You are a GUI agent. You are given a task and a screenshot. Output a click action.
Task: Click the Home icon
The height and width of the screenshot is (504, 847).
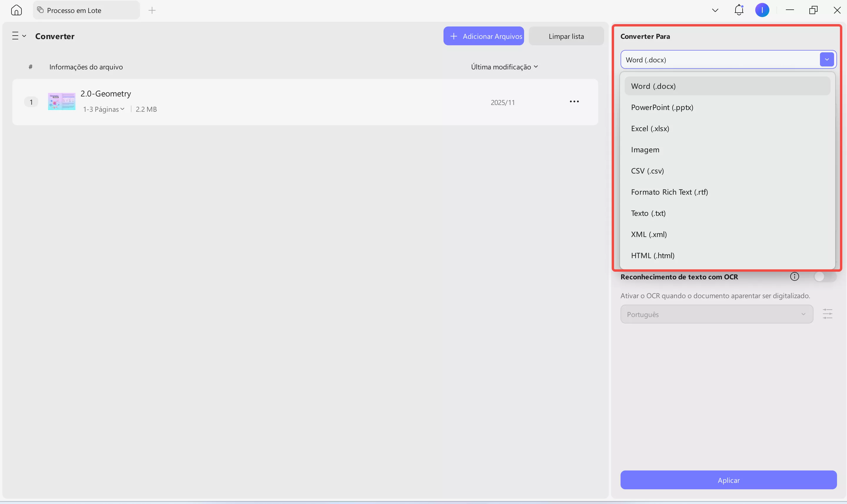(x=16, y=10)
